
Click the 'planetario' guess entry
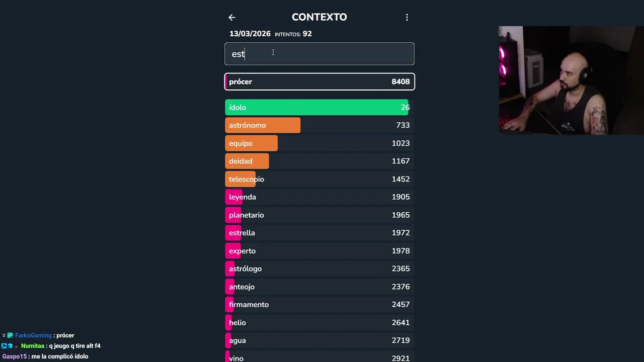pos(319,215)
